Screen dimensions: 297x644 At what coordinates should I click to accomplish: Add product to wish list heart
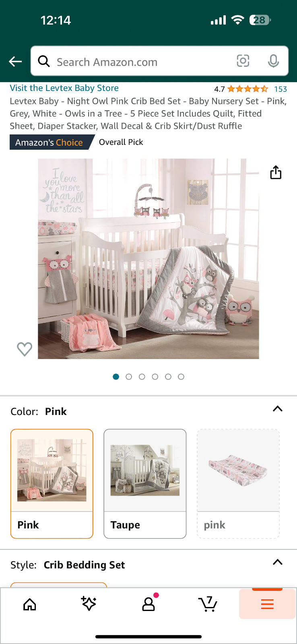click(x=25, y=349)
